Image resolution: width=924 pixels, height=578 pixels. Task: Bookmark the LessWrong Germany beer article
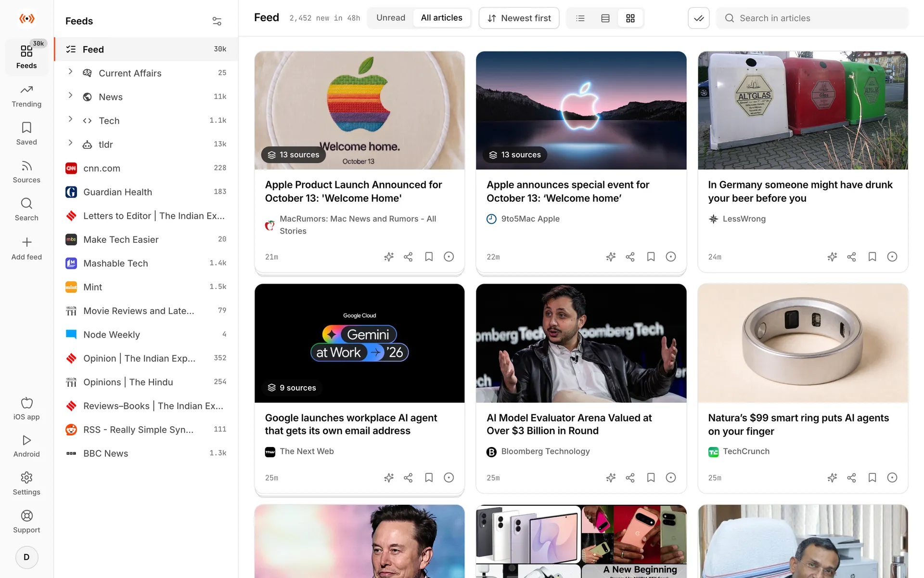point(872,257)
